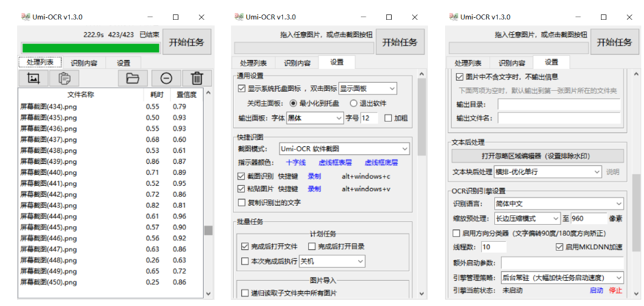Click the trash clear list icon

(x=197, y=78)
